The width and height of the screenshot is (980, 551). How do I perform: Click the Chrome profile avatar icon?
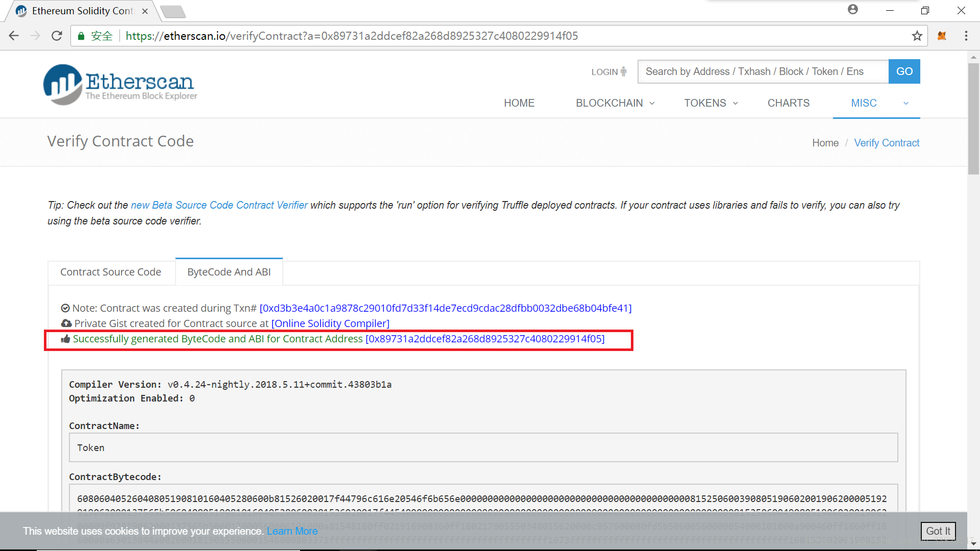coord(853,9)
